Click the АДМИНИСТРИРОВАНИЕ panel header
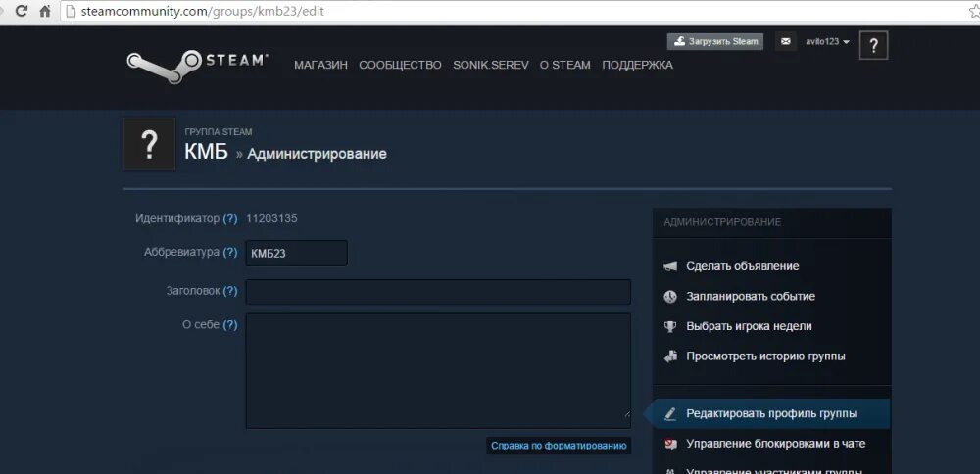Viewport: 980px width, 474px height. (722, 222)
